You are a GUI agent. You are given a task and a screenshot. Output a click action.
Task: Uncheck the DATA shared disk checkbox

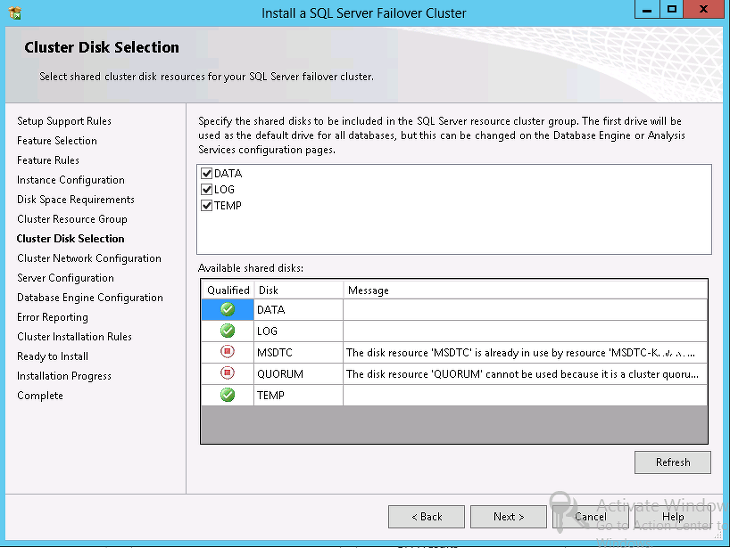coord(207,173)
